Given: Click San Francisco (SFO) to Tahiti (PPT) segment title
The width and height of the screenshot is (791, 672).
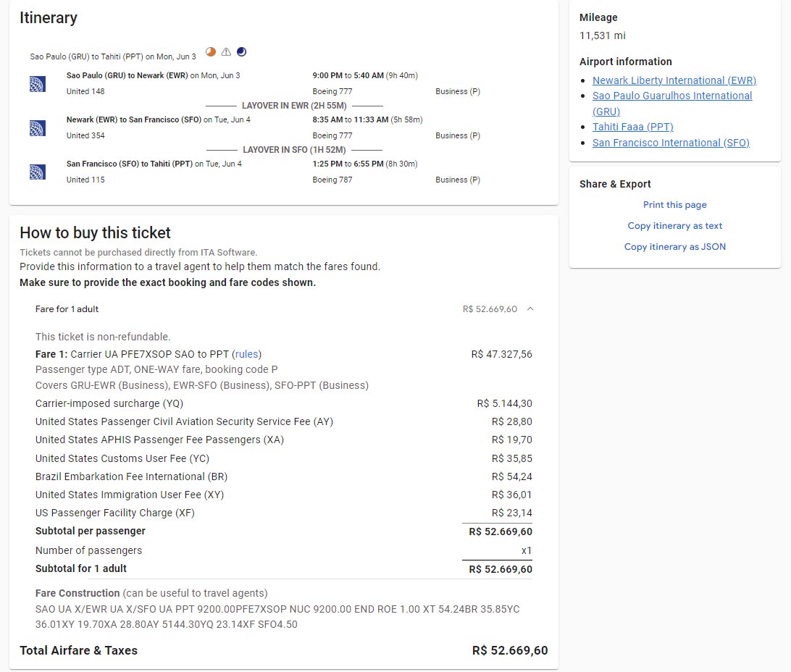Looking at the screenshot, I should (x=130, y=164).
